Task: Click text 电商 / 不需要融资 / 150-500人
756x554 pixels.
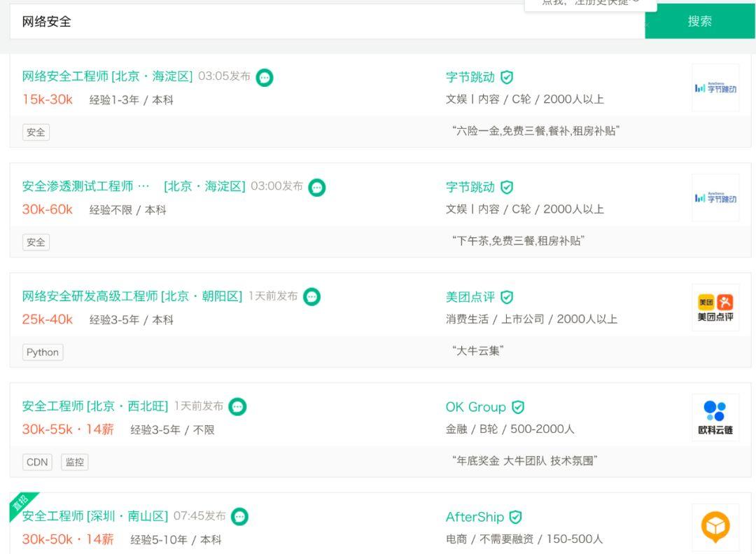Action: pos(524,539)
